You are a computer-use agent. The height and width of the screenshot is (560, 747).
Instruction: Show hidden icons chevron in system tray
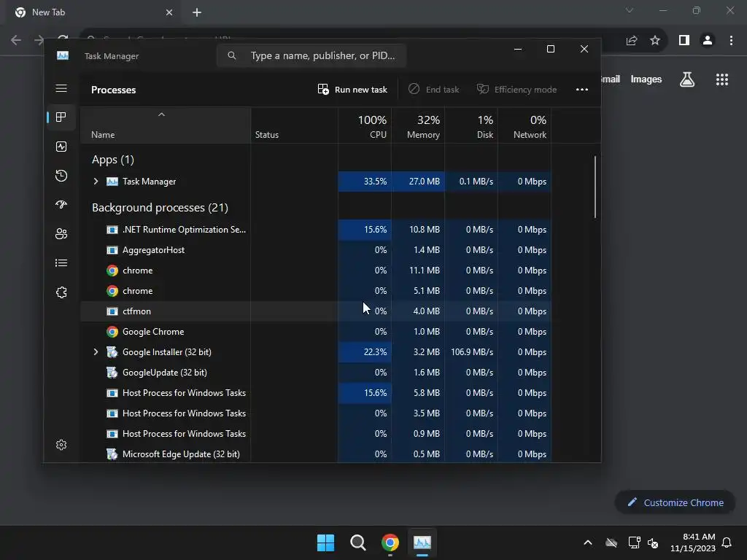(588, 542)
